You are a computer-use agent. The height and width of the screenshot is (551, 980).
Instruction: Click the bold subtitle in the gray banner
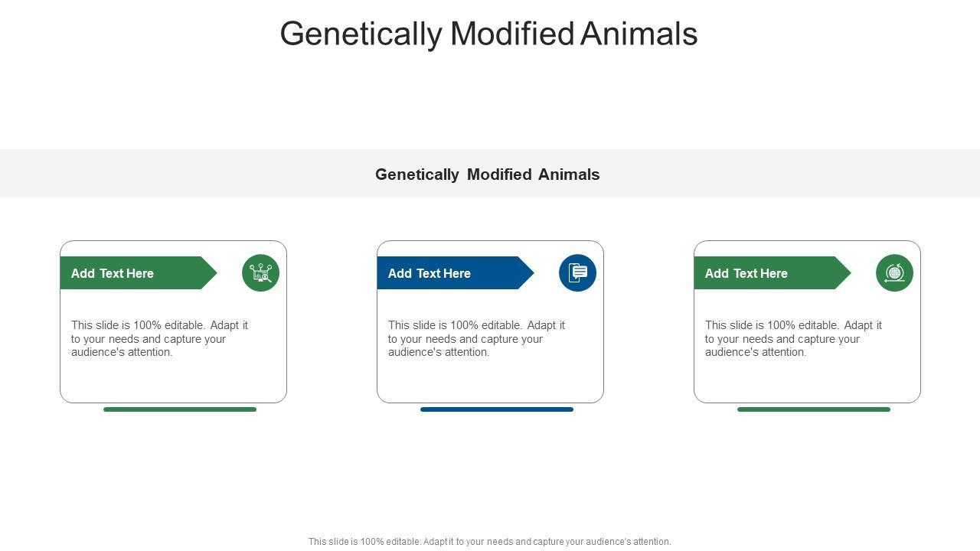pos(487,174)
